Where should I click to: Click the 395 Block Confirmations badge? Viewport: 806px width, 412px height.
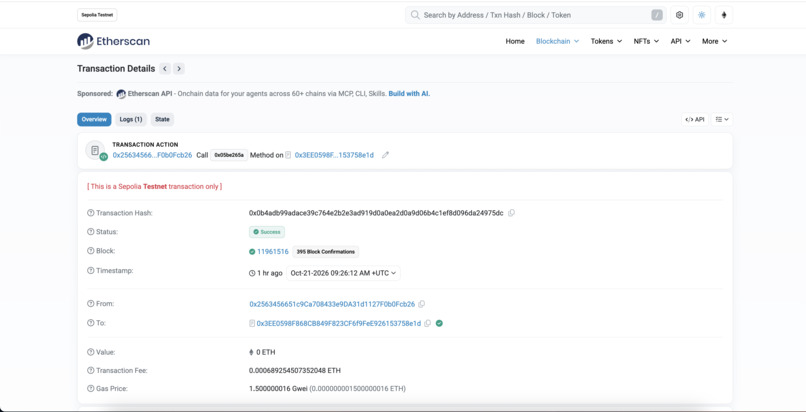326,252
